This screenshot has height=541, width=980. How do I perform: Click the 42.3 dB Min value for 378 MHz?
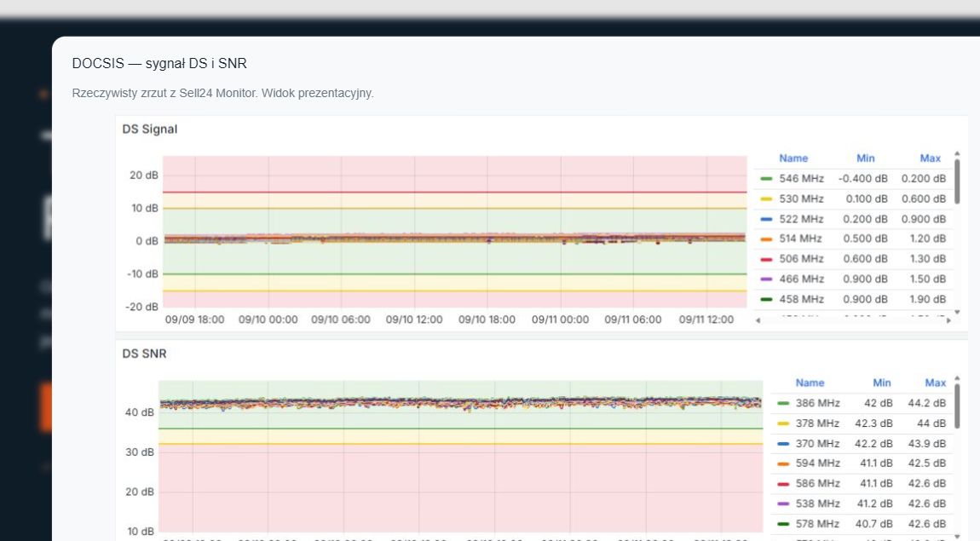point(873,423)
